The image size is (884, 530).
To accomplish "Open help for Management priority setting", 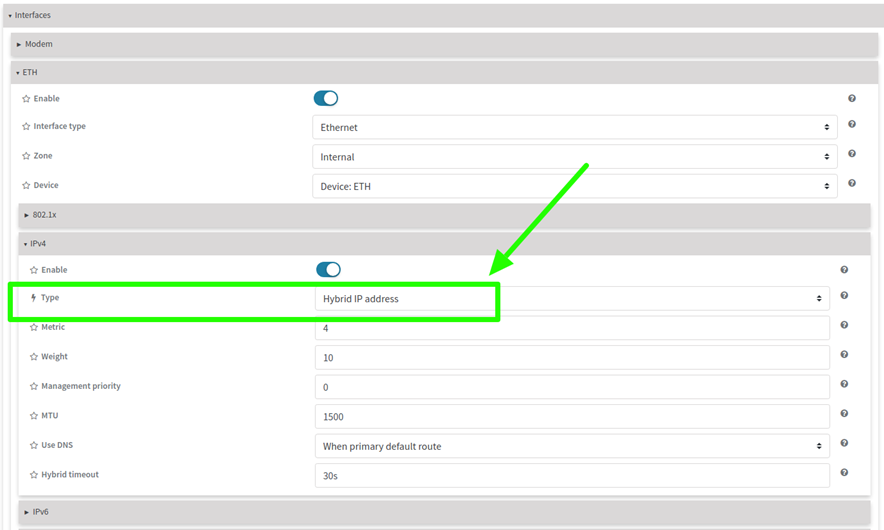I will (x=844, y=384).
